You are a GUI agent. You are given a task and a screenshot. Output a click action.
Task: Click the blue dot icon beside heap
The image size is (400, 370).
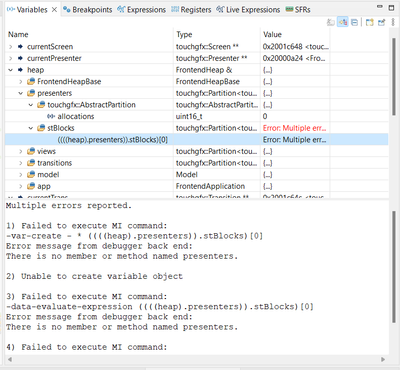click(x=20, y=70)
